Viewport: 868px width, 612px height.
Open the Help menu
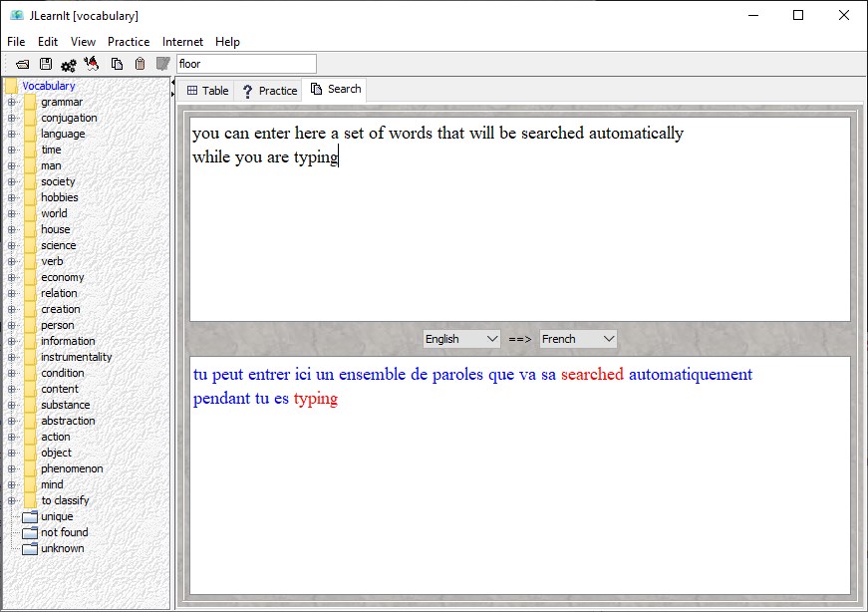pos(227,42)
